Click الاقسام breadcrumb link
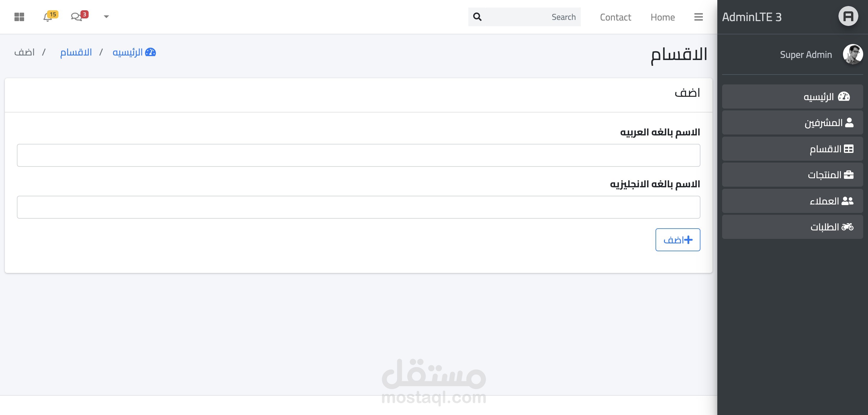 76,52
